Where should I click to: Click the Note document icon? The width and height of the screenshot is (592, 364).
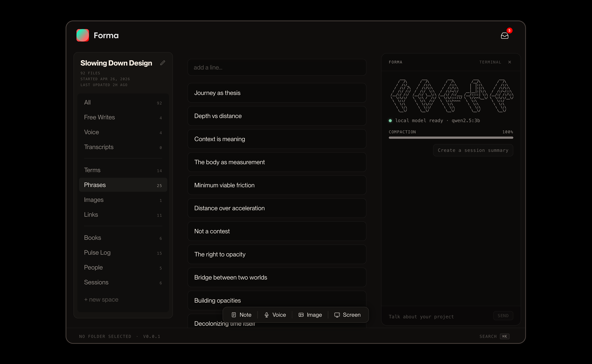click(x=234, y=315)
